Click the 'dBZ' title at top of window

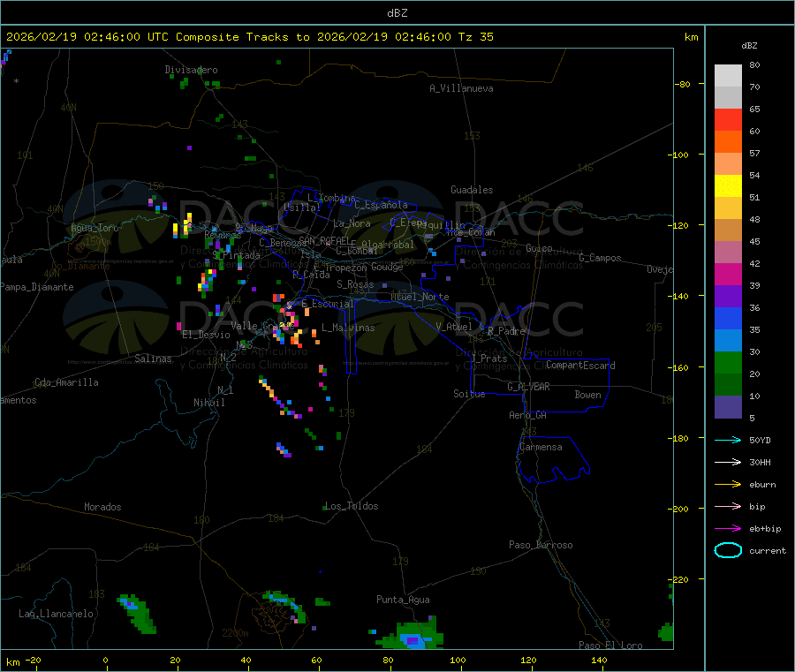(397, 13)
